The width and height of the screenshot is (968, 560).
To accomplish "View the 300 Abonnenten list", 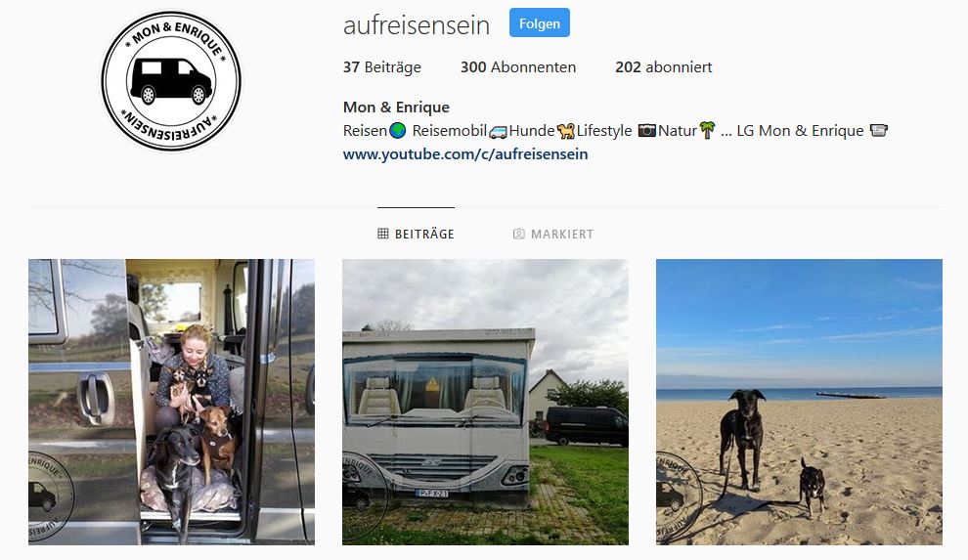I will pyautogui.click(x=518, y=67).
